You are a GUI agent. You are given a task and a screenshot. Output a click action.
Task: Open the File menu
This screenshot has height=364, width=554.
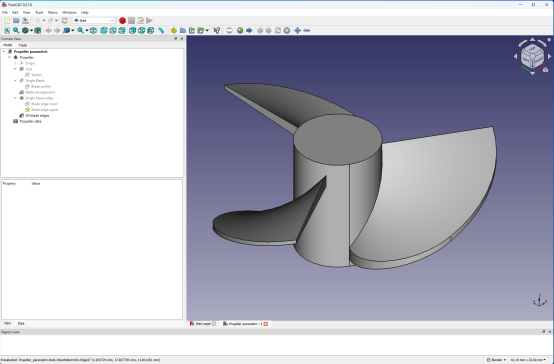tap(5, 12)
